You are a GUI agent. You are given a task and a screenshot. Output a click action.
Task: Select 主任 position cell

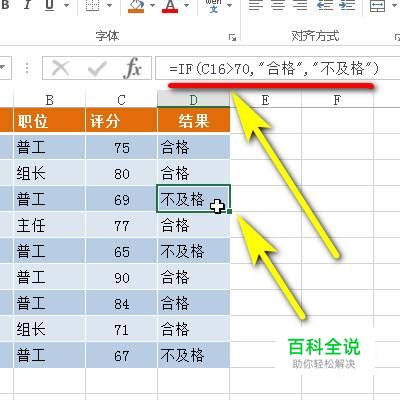click(x=49, y=225)
